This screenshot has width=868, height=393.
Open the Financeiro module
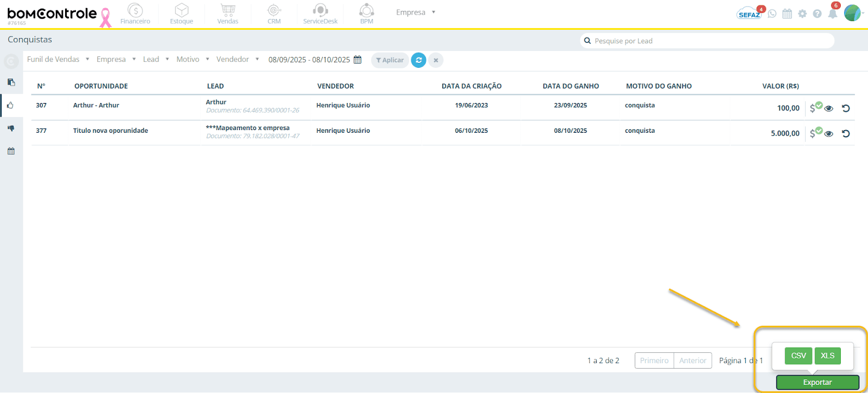tap(135, 14)
